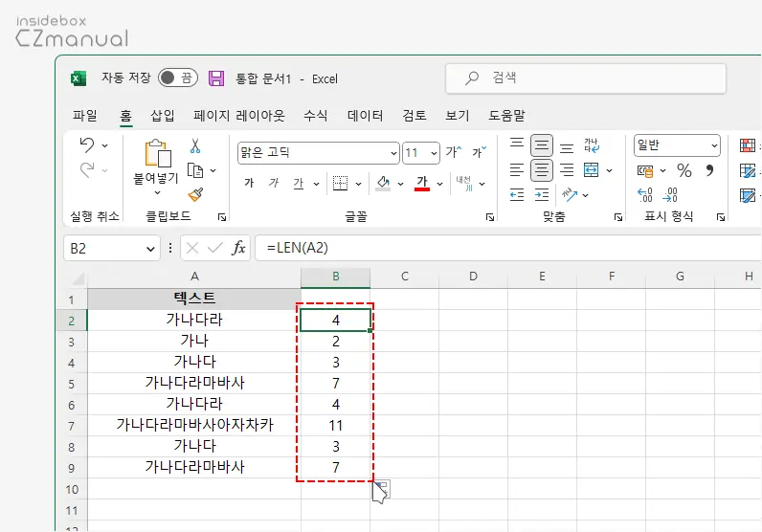Decrease font size button
Screen dimensions: 762x532
point(480,152)
